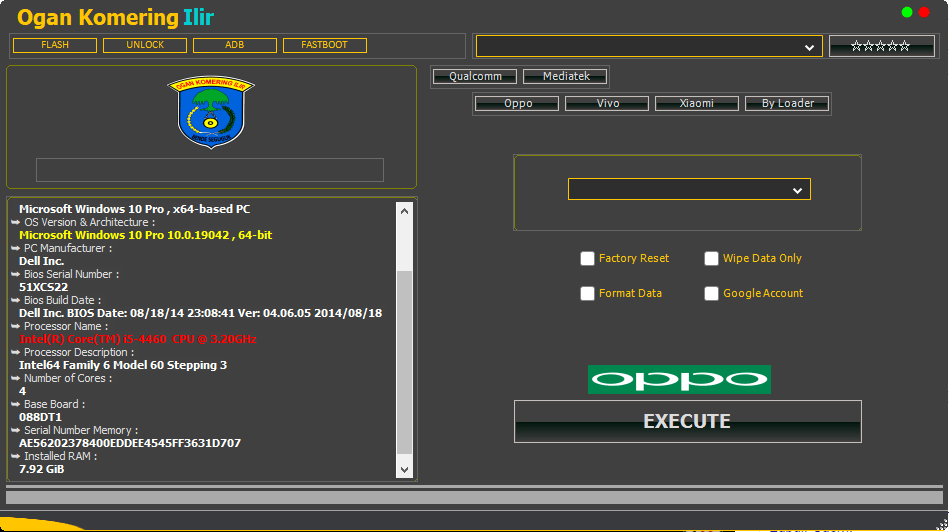Click the empty text field under the crest
949x532 pixels.
coord(210,170)
